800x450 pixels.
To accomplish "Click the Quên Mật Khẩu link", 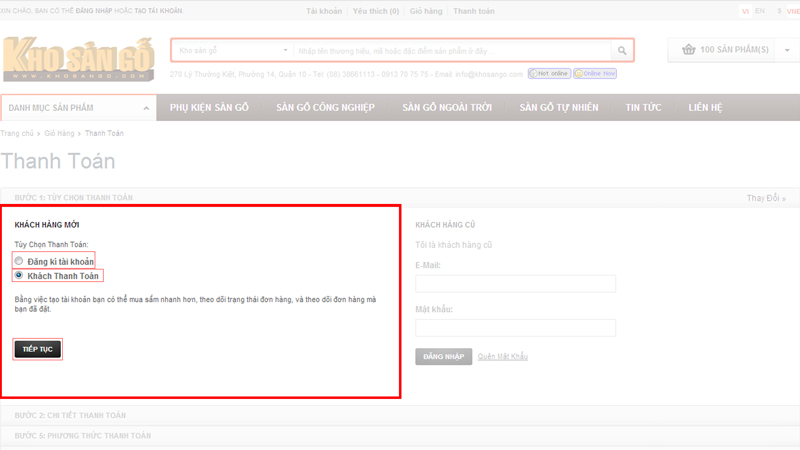I will [503, 356].
